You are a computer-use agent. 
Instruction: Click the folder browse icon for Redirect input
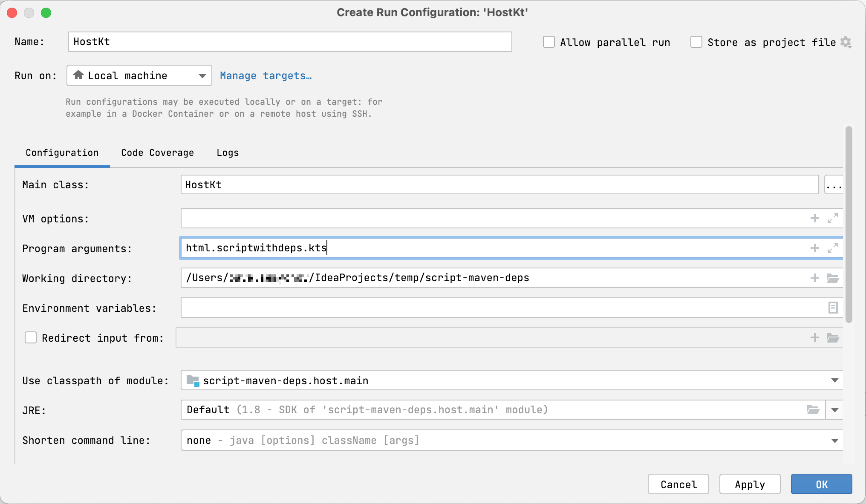(833, 338)
